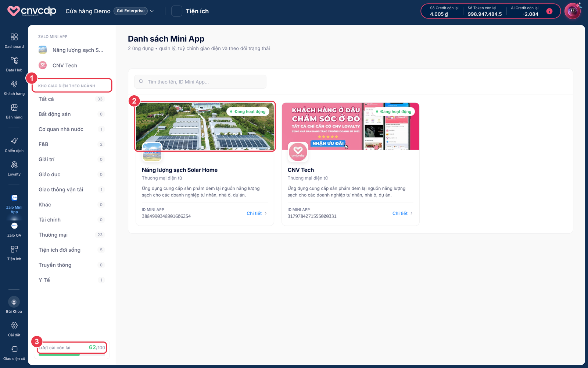
Task: Open the sidebar Tiện ích icon
Action: (x=14, y=249)
